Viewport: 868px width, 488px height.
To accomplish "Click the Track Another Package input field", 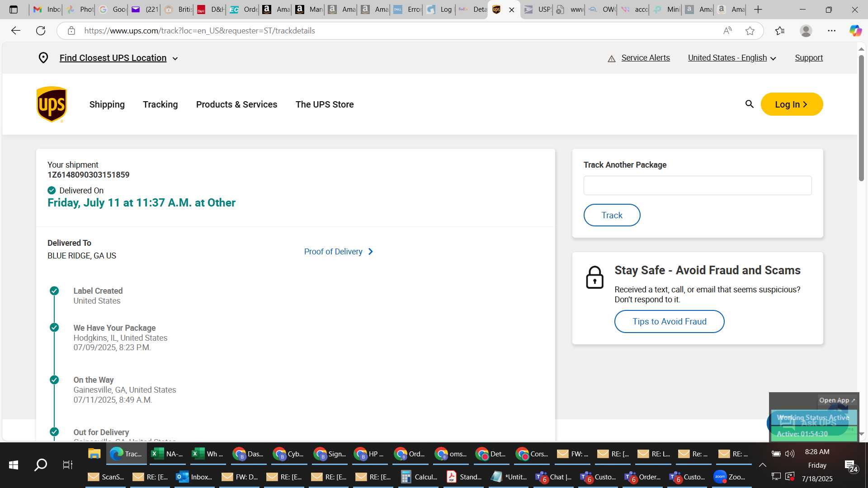I will pyautogui.click(x=698, y=186).
